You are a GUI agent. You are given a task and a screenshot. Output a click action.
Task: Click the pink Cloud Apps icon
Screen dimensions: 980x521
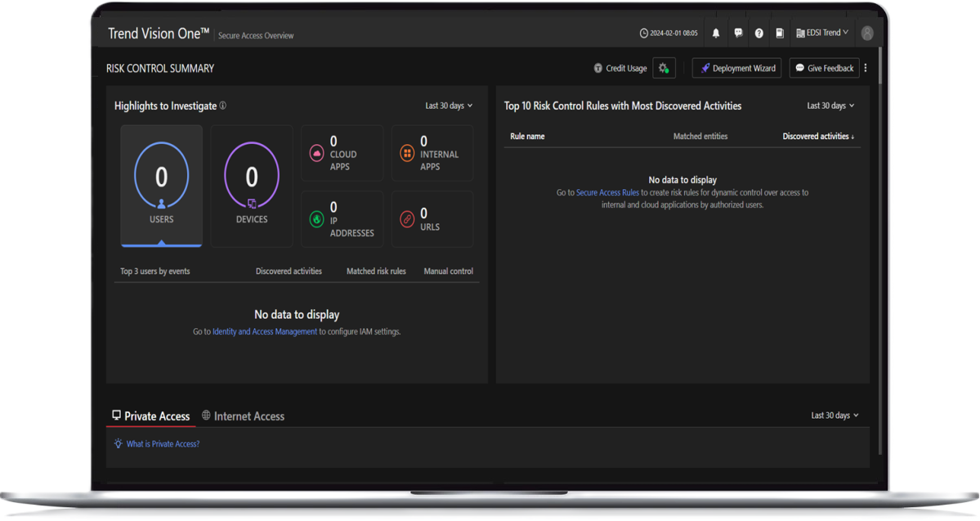(317, 153)
